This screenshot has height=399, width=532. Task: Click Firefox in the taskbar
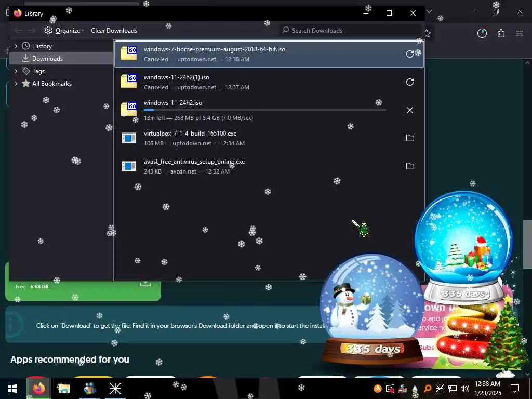[x=38, y=389]
